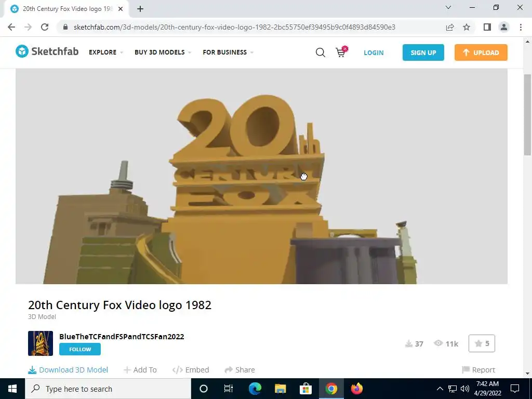Reload the current page

(x=45, y=27)
